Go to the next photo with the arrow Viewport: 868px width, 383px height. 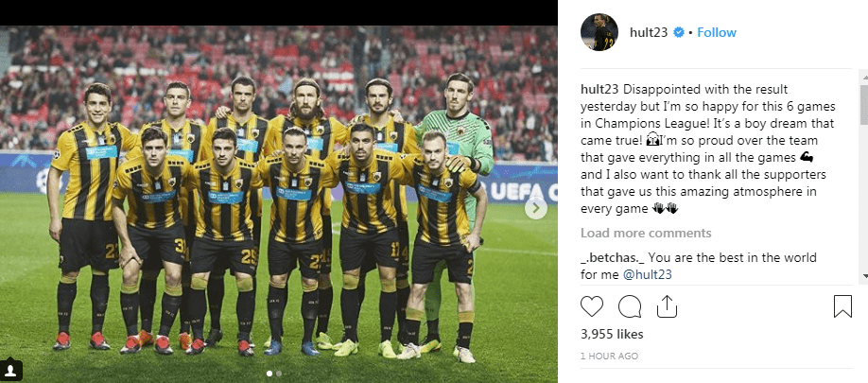point(535,208)
